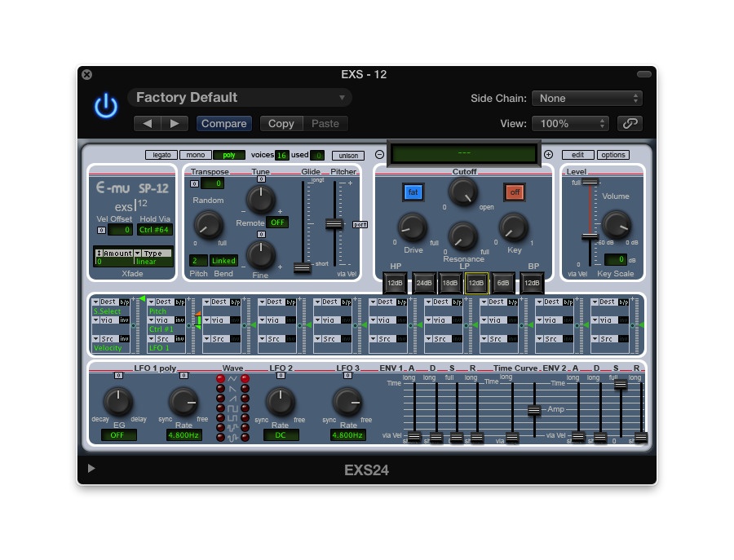This screenshot has height=560, width=734.
Task: Select LFO 2 rising sawtooth wave LED
Action: (245, 398)
